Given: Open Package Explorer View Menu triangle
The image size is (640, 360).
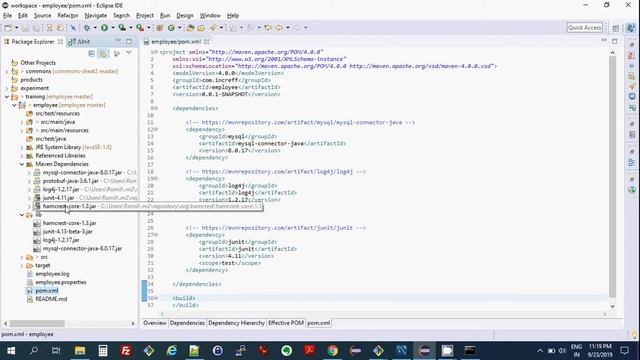Looking at the screenshot, I should 129,53.
